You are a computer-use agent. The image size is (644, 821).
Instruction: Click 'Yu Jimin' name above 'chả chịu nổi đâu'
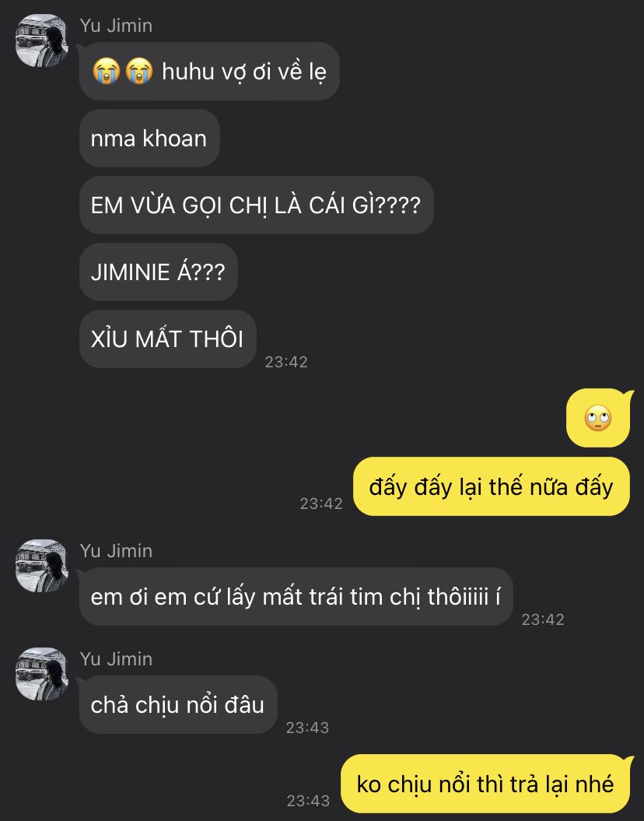coord(116,658)
